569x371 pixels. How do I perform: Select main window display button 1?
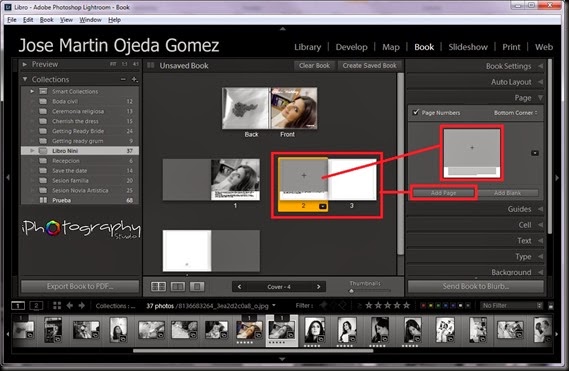pyautogui.click(x=18, y=306)
